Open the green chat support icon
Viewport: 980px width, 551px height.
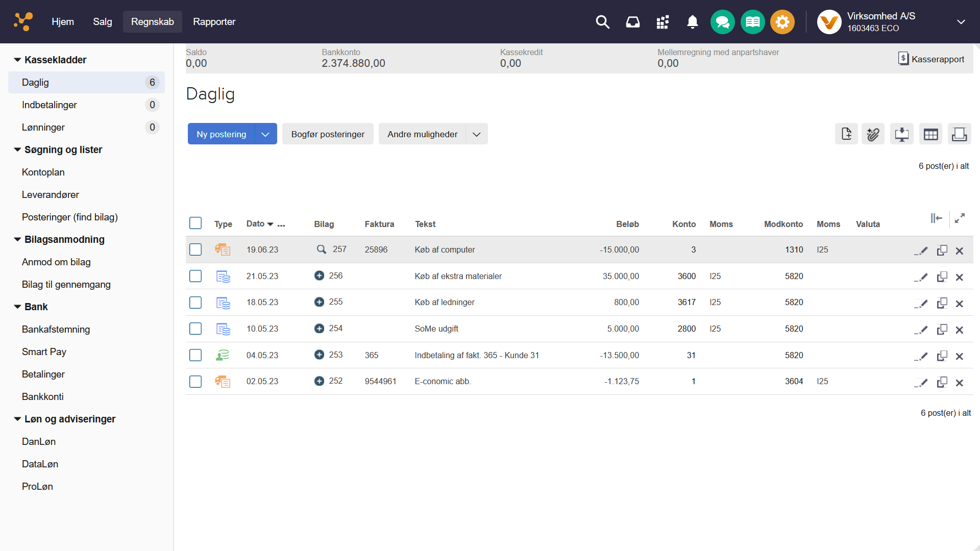coord(722,22)
